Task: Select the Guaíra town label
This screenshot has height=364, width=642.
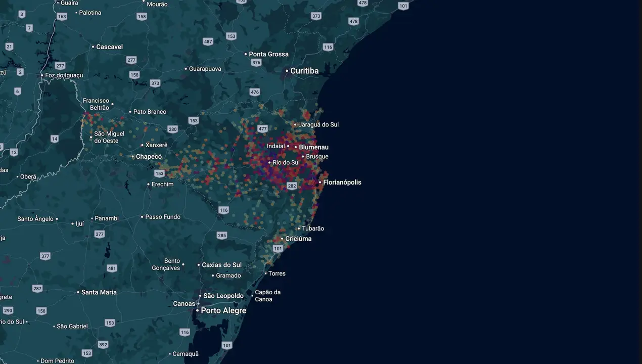Action: click(69, 3)
